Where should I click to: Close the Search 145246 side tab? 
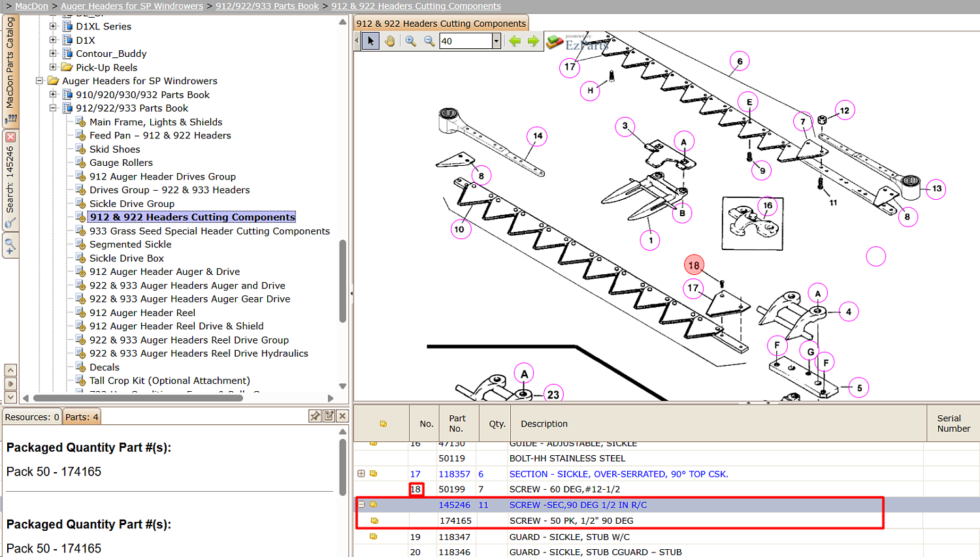(x=10, y=137)
